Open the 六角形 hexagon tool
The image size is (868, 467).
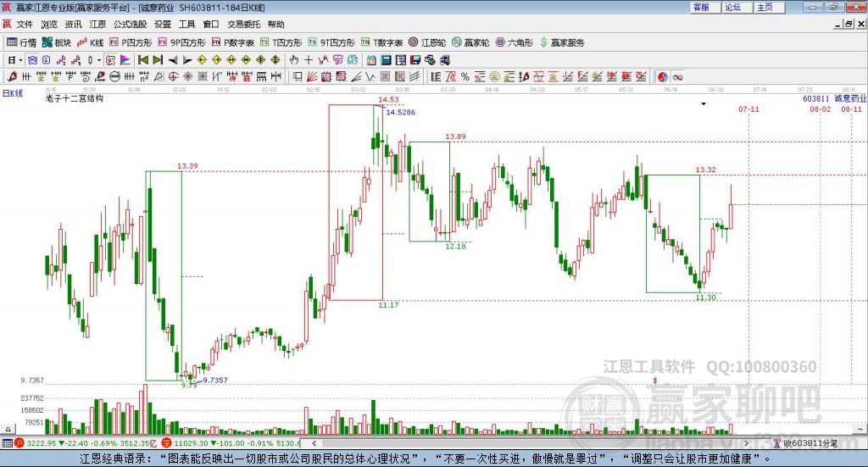tap(515, 42)
